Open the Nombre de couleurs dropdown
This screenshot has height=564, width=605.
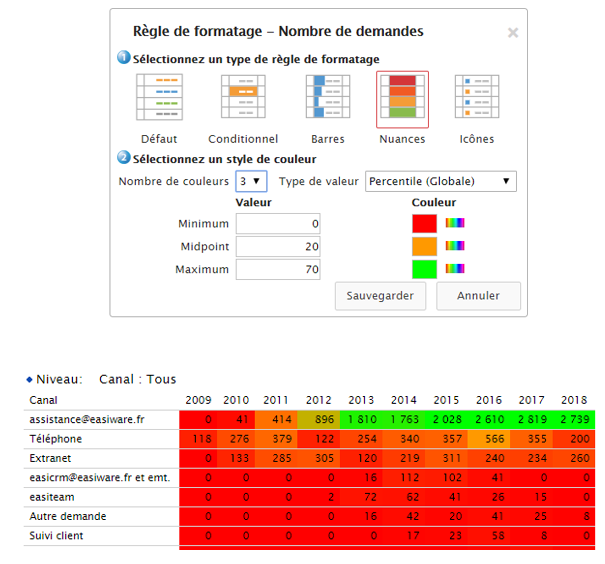(251, 181)
